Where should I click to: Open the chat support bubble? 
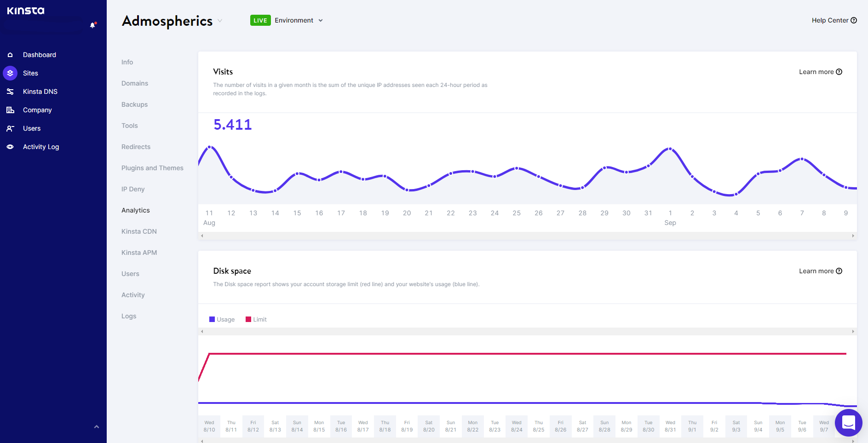click(x=849, y=422)
